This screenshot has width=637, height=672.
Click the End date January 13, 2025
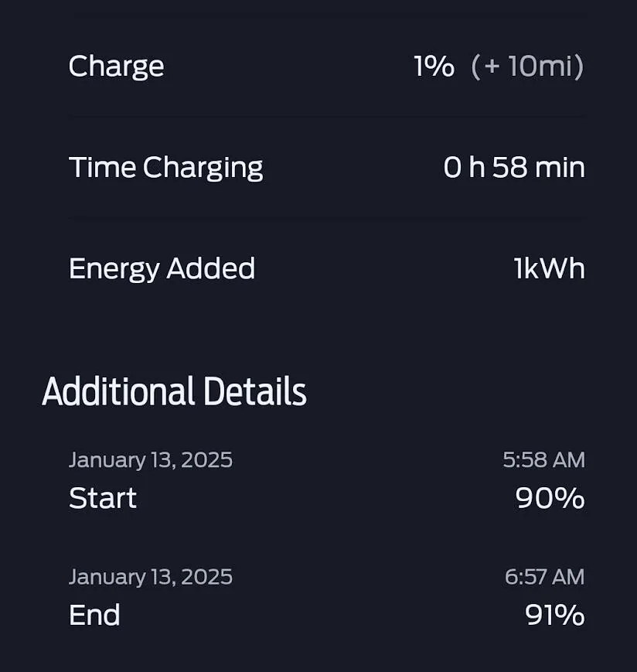(x=151, y=578)
